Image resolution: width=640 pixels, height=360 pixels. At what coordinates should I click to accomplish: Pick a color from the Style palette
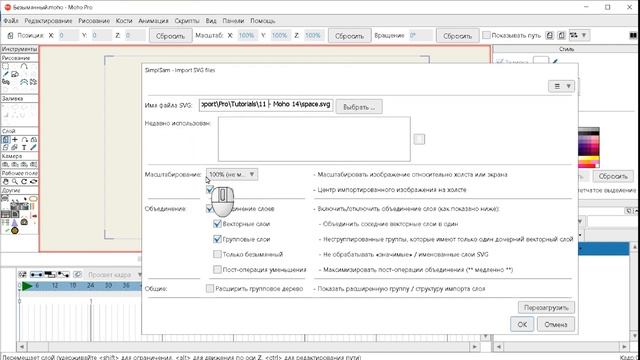pos(589,147)
